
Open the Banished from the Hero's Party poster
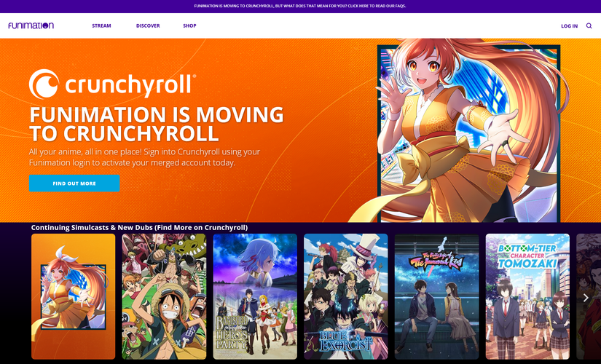click(255, 296)
